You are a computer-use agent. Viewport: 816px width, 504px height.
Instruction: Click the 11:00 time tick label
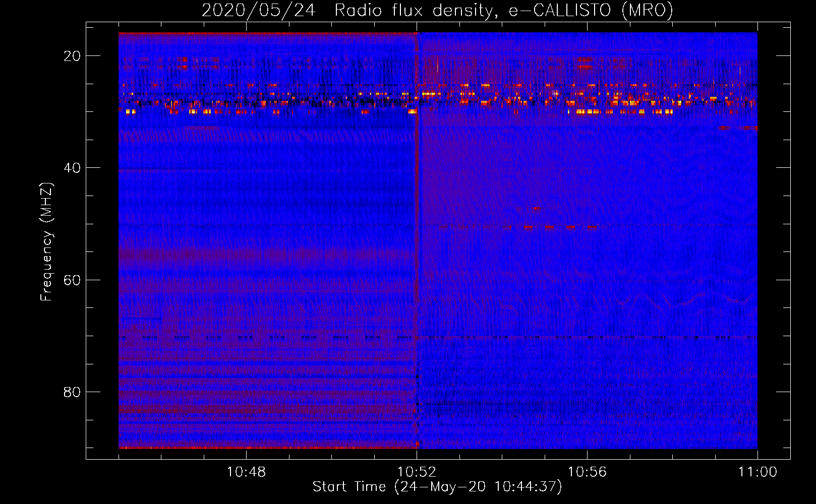pyautogui.click(x=757, y=472)
